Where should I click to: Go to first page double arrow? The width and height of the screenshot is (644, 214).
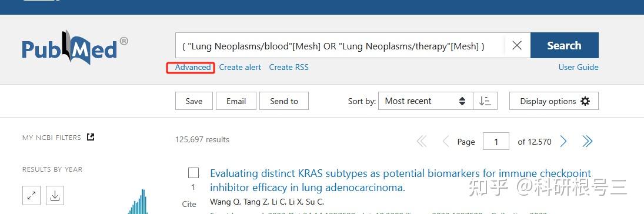[x=421, y=142]
